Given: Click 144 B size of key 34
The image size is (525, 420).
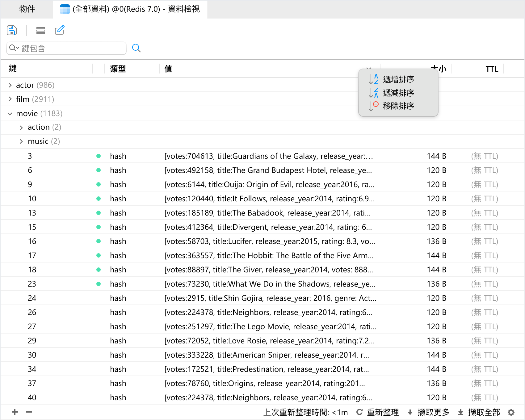Looking at the screenshot, I should (x=436, y=369).
